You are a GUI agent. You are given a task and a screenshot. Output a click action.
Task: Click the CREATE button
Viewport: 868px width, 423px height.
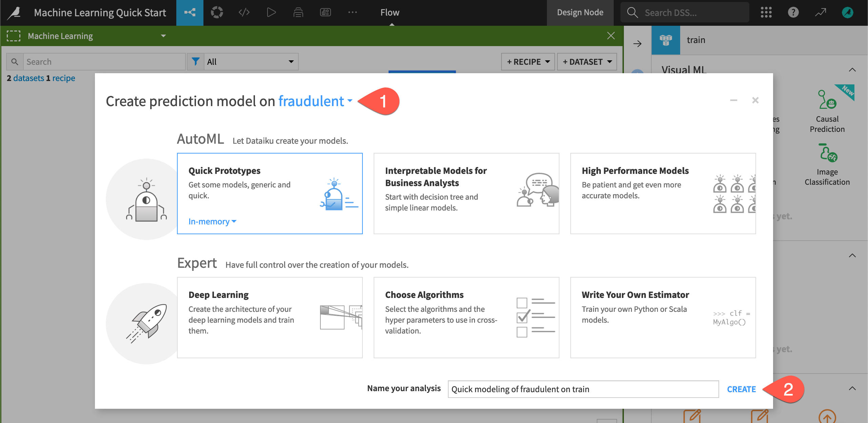pos(742,389)
